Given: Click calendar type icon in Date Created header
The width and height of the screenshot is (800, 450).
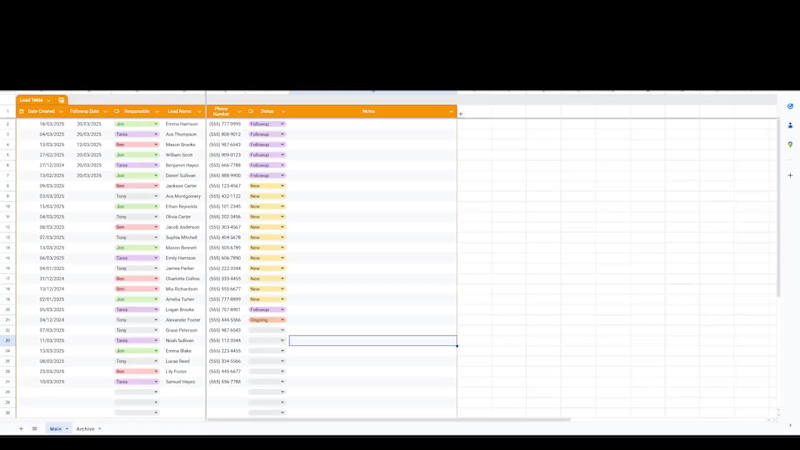Looking at the screenshot, I should tap(21, 111).
